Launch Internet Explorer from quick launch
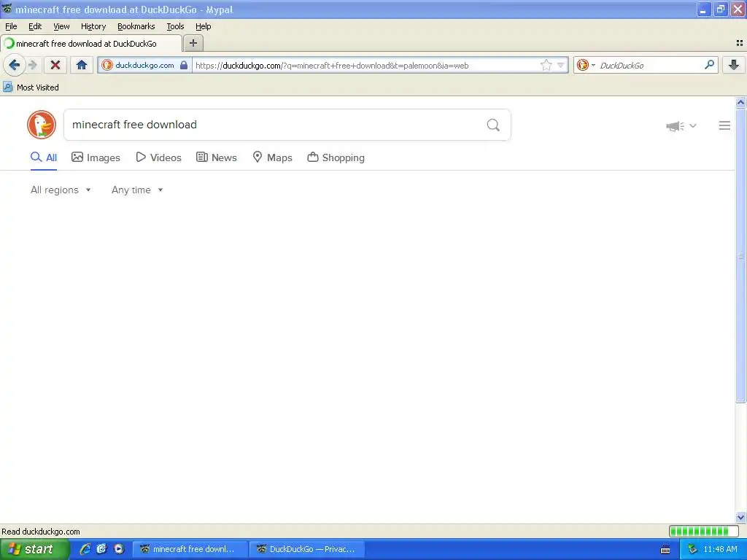 tap(85, 549)
